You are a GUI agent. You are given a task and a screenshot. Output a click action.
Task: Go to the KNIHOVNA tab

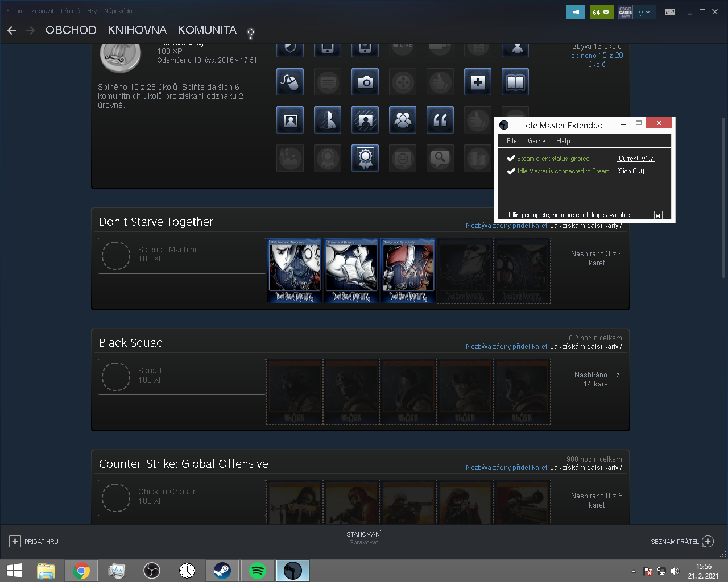coord(137,30)
